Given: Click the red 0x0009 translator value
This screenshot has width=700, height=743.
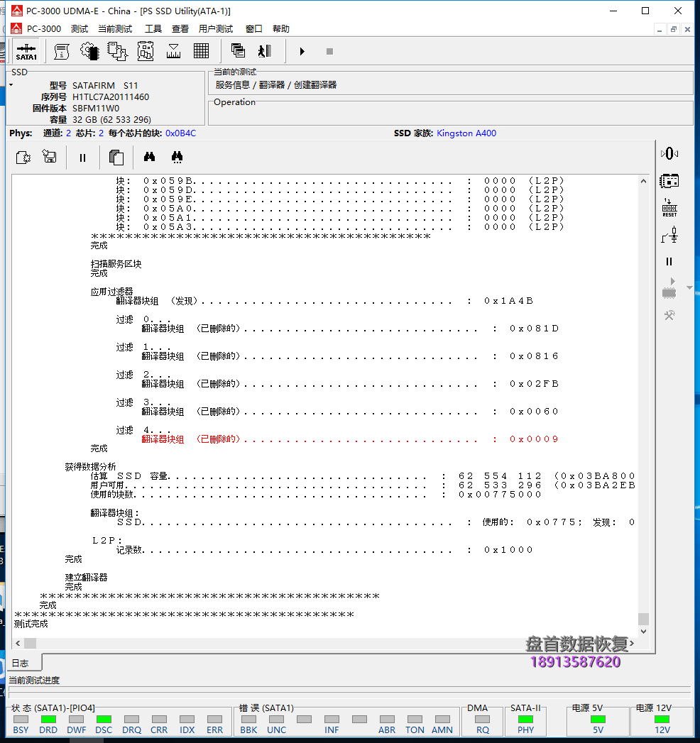Looking at the screenshot, I should point(534,439).
